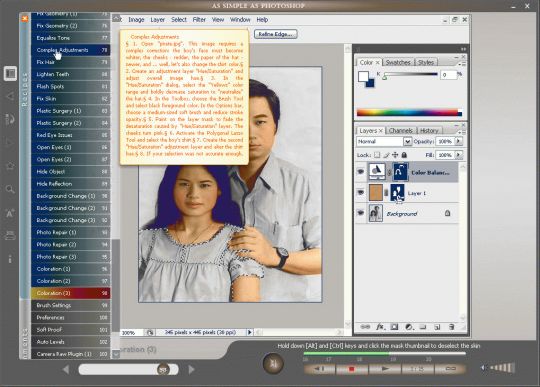The height and width of the screenshot is (387, 540).
Task: Click the stop playback button
Action: click(x=352, y=369)
